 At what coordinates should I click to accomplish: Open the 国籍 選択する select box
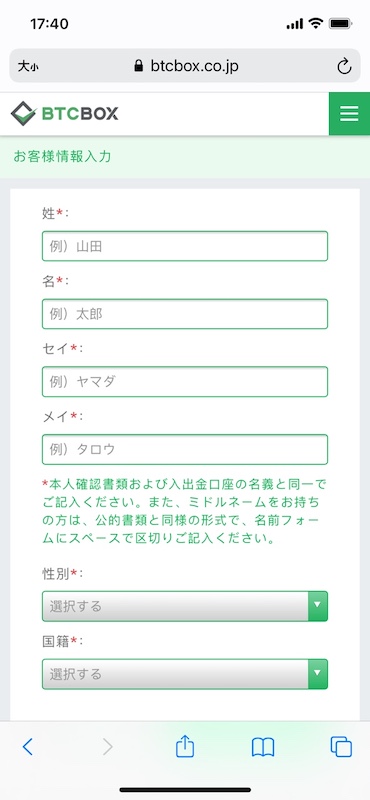pos(185,674)
